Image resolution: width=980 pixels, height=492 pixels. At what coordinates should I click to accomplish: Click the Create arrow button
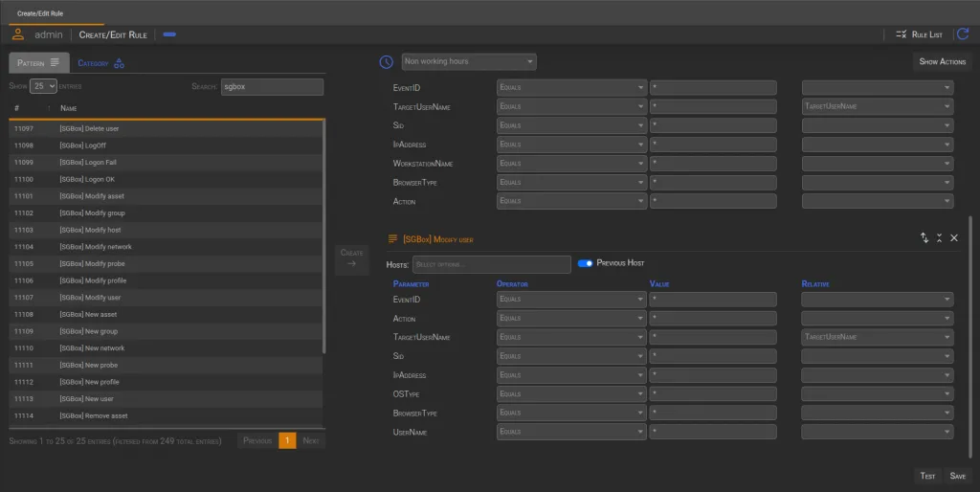pos(352,257)
